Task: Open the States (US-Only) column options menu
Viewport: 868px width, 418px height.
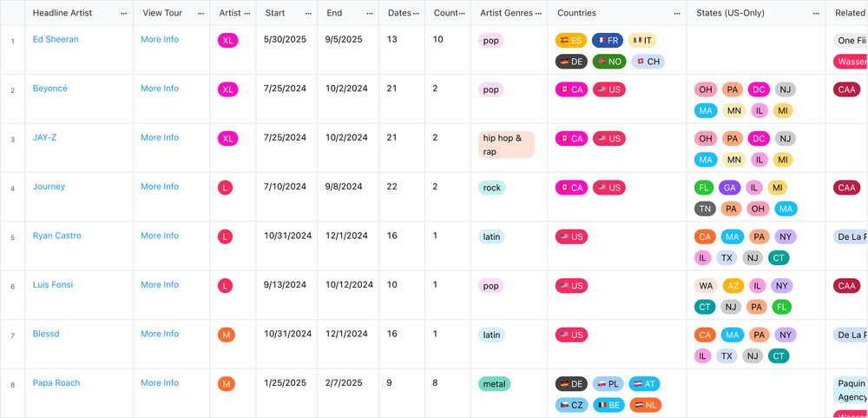Action: [x=817, y=13]
